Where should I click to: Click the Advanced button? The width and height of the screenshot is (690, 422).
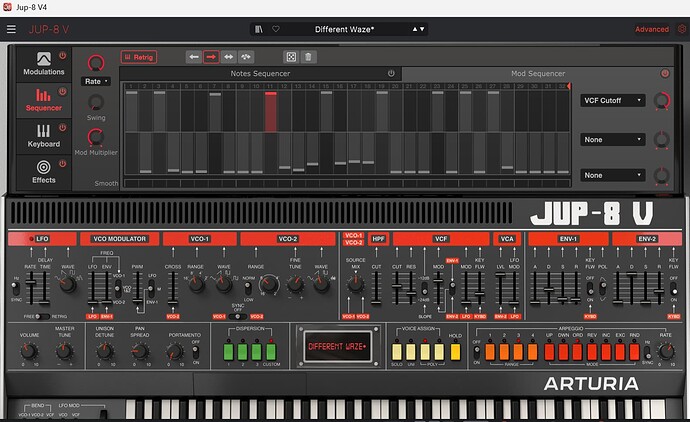[652, 29]
